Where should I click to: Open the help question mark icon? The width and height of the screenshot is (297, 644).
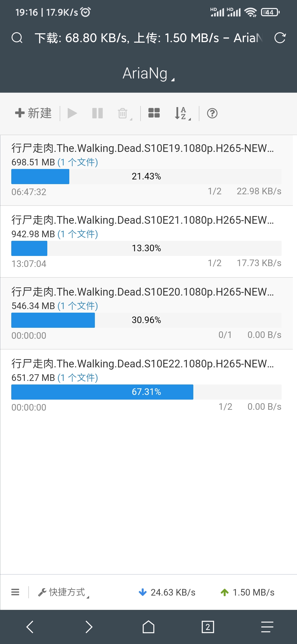coord(212,113)
